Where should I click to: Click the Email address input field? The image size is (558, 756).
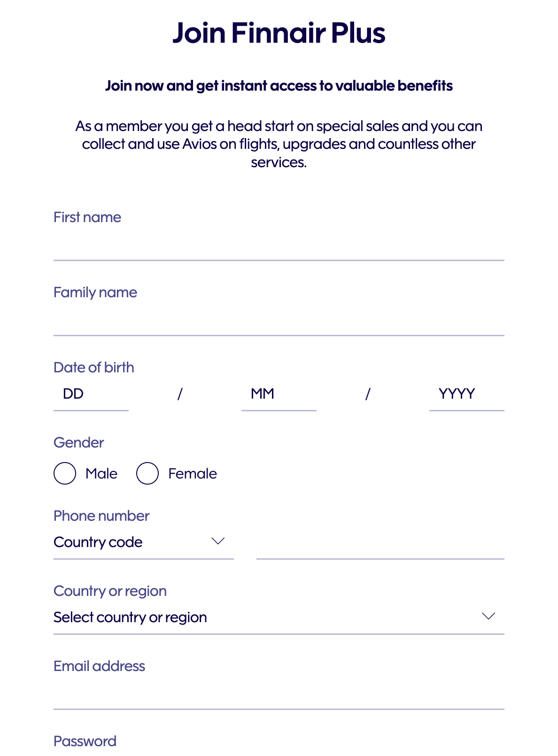pos(279,695)
